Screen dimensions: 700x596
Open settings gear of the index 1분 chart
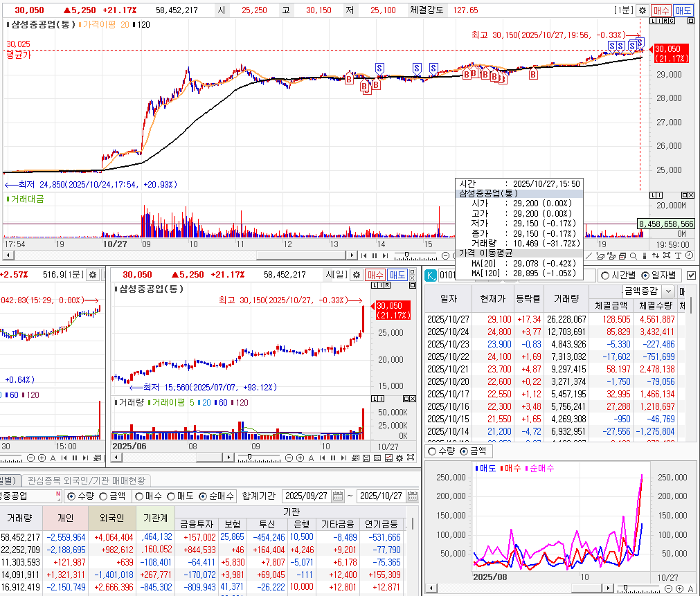click(x=92, y=275)
